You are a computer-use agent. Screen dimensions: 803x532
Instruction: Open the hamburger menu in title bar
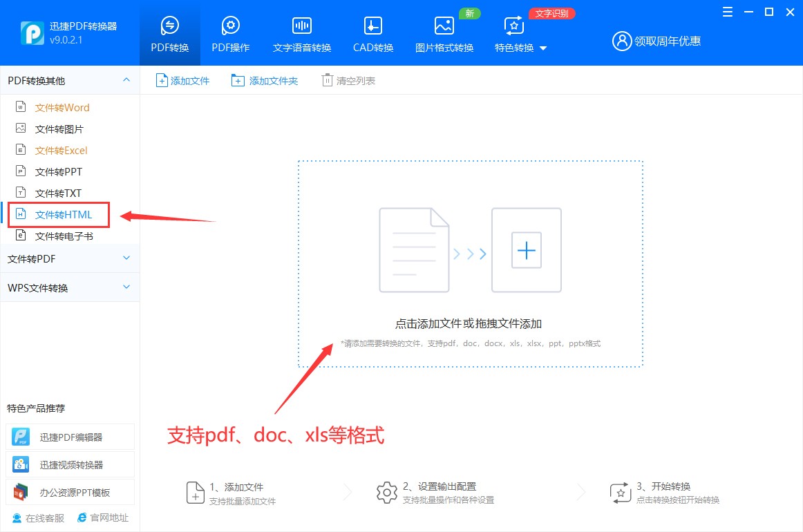pos(727,12)
